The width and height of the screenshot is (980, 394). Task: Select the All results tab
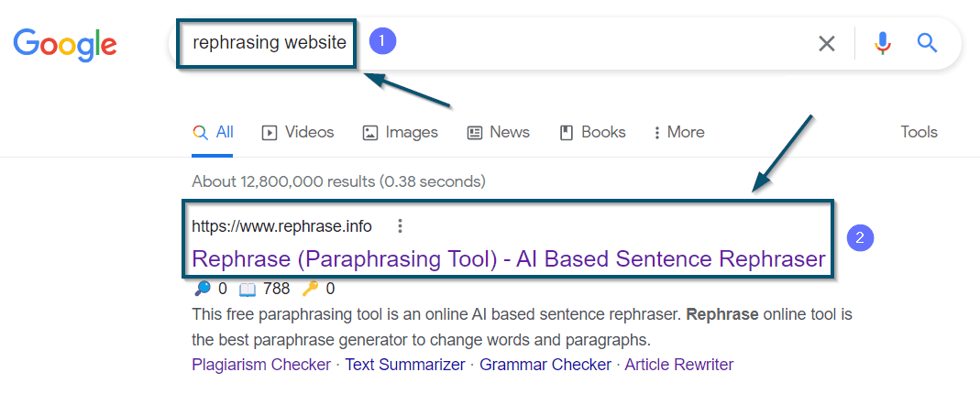pyautogui.click(x=213, y=132)
